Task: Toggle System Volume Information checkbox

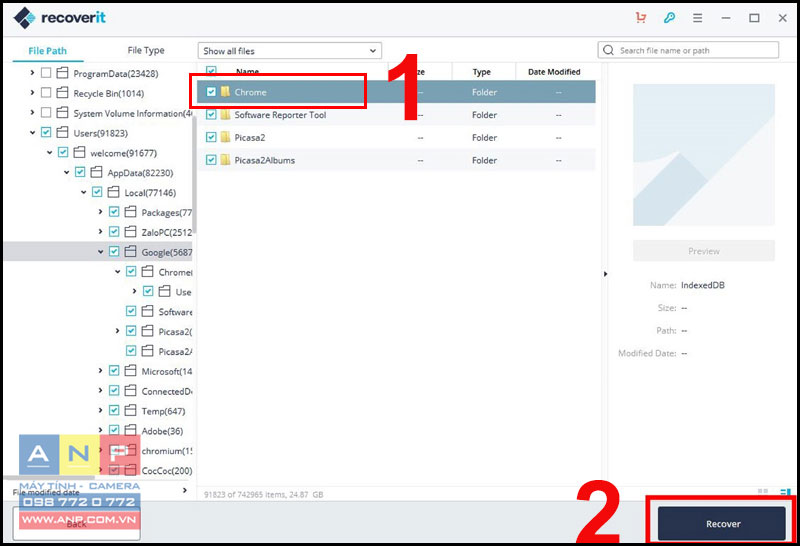Action: 46,113
